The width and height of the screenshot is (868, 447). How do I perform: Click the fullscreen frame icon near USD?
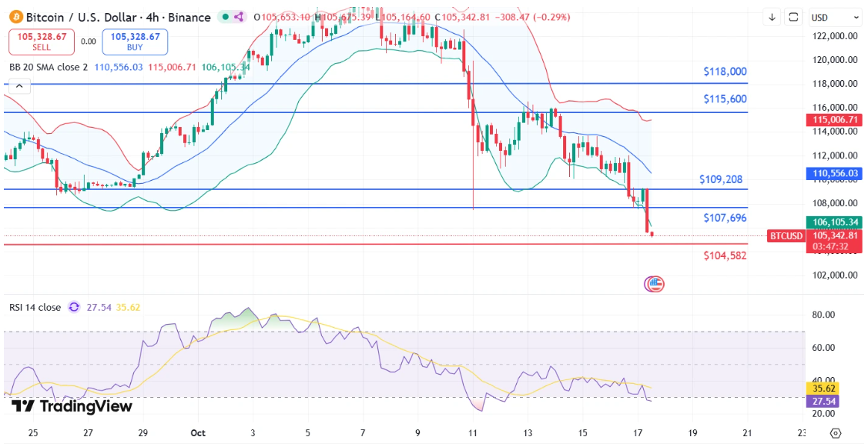(x=793, y=17)
